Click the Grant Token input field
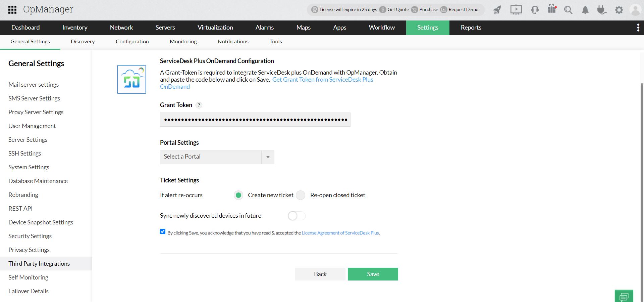Image resolution: width=644 pixels, height=302 pixels. [x=255, y=120]
